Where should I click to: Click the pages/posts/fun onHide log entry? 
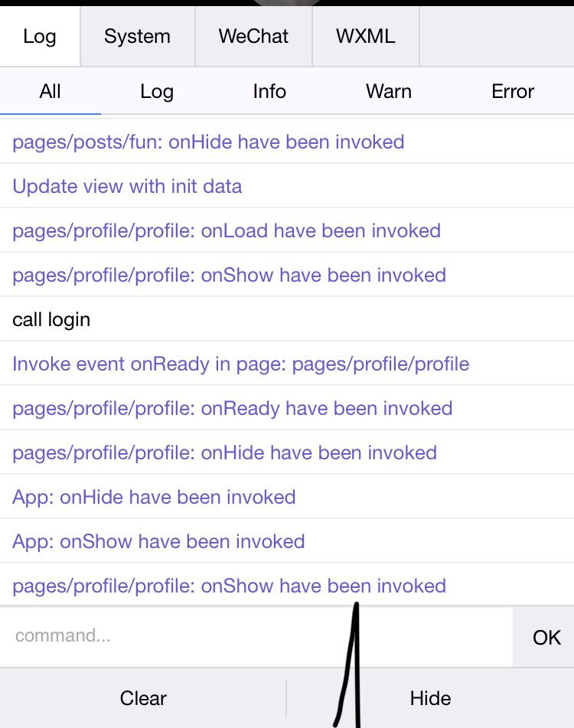[208, 142]
